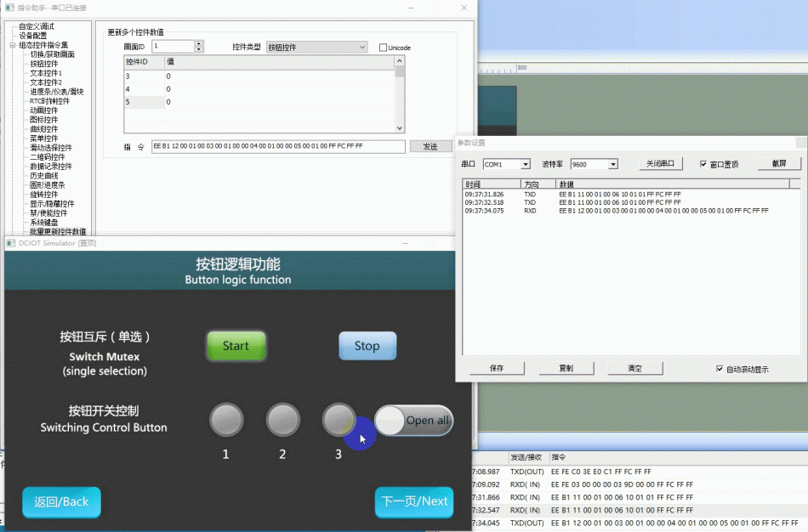Screen dimensions: 808x532
Task: Click the green Start button
Action: (x=236, y=346)
